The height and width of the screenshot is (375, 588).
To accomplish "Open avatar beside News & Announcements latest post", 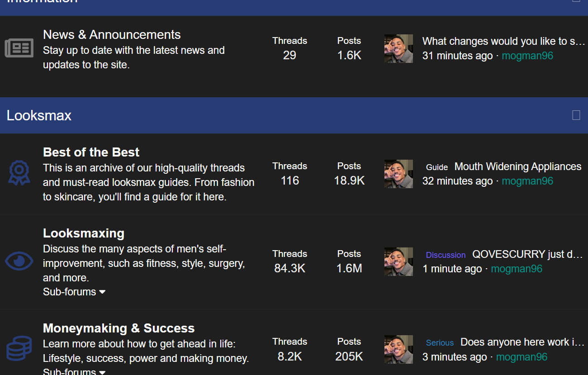I will (x=398, y=48).
